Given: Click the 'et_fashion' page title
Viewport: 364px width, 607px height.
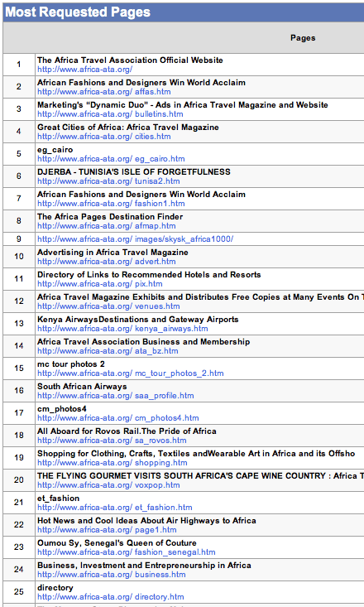Looking at the screenshot, I should (x=59, y=499).
